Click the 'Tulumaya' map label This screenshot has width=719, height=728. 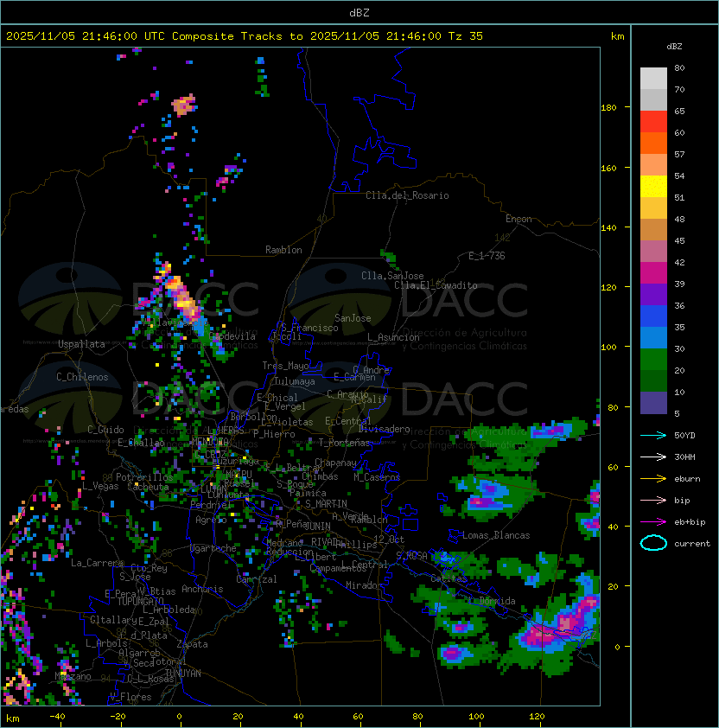pyautogui.click(x=295, y=381)
